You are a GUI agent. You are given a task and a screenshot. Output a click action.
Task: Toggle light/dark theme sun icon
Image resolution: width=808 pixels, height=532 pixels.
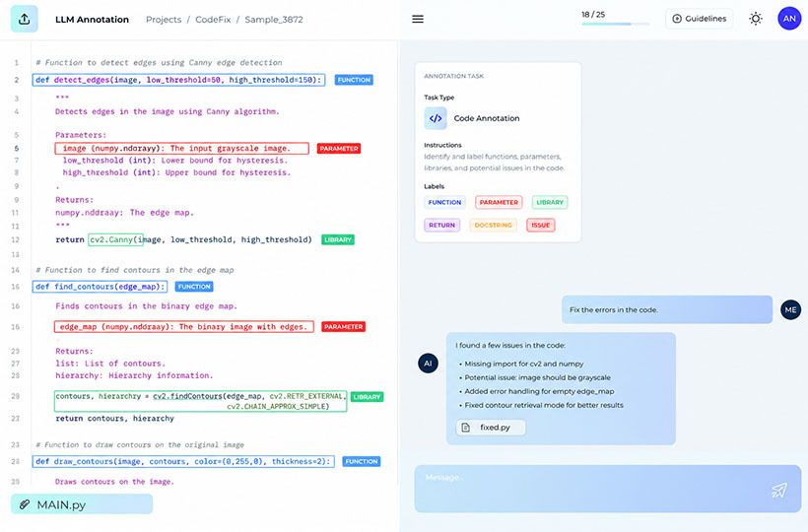coord(756,19)
